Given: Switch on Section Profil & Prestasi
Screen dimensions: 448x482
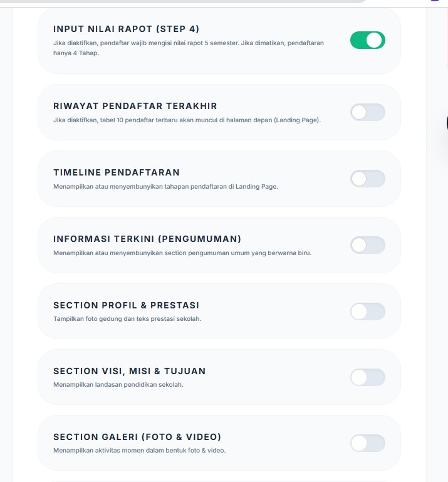Looking at the screenshot, I should [x=367, y=312].
